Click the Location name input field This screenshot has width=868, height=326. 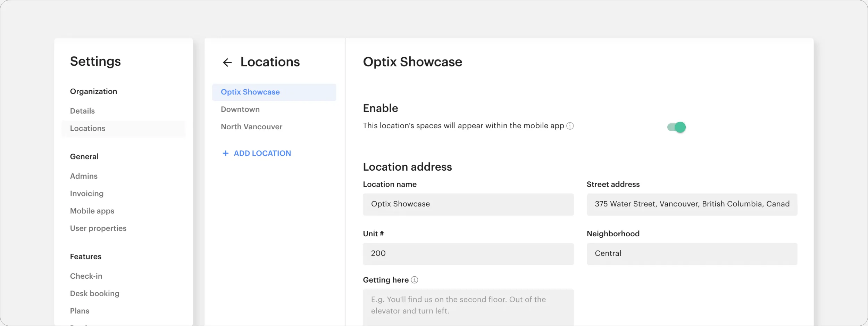pos(468,204)
